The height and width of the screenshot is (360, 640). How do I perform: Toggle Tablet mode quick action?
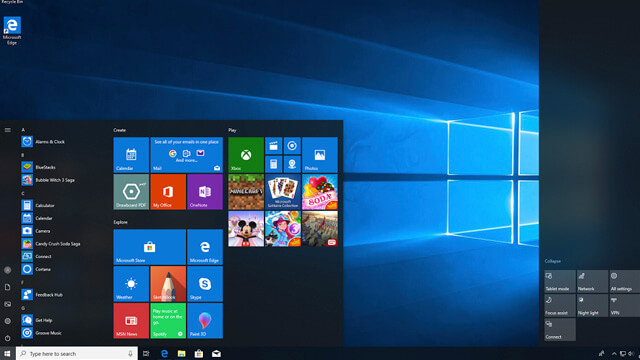pyautogui.click(x=560, y=281)
